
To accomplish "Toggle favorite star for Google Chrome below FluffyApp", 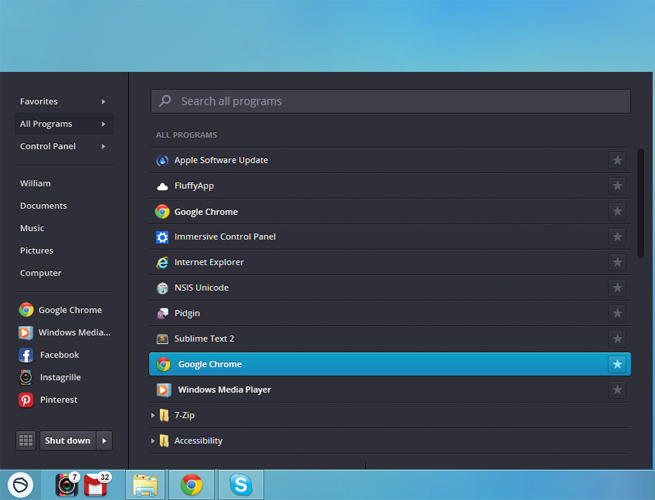I will point(617,211).
